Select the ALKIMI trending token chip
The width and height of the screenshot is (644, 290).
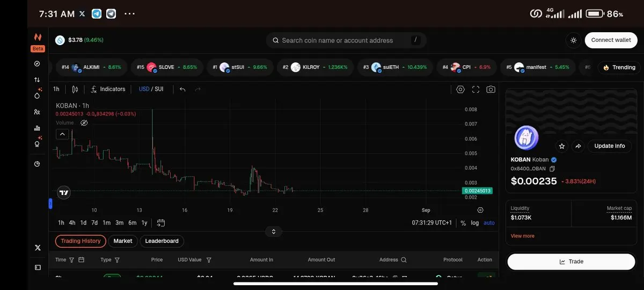(x=91, y=67)
